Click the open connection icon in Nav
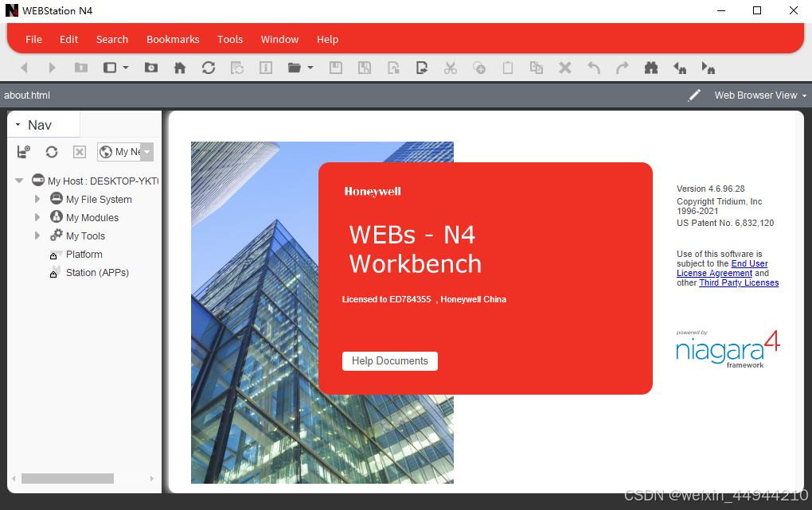This screenshot has height=510, width=812. click(24, 152)
